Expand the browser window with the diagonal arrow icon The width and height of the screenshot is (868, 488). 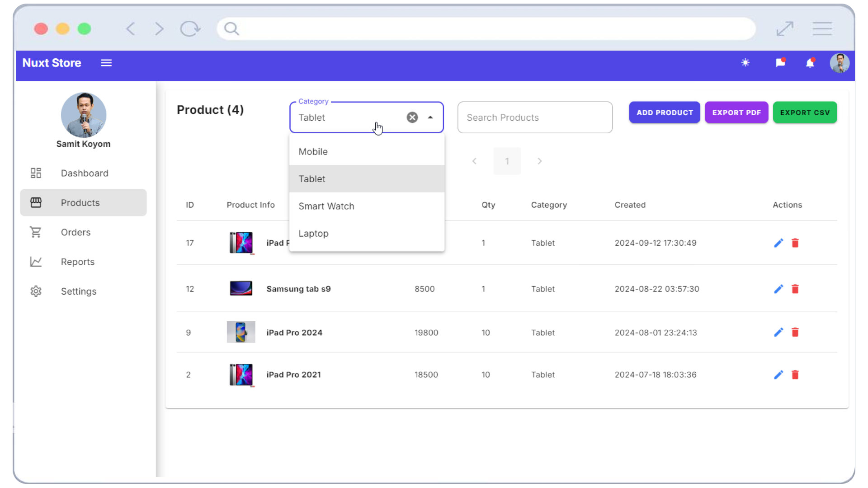tap(785, 29)
